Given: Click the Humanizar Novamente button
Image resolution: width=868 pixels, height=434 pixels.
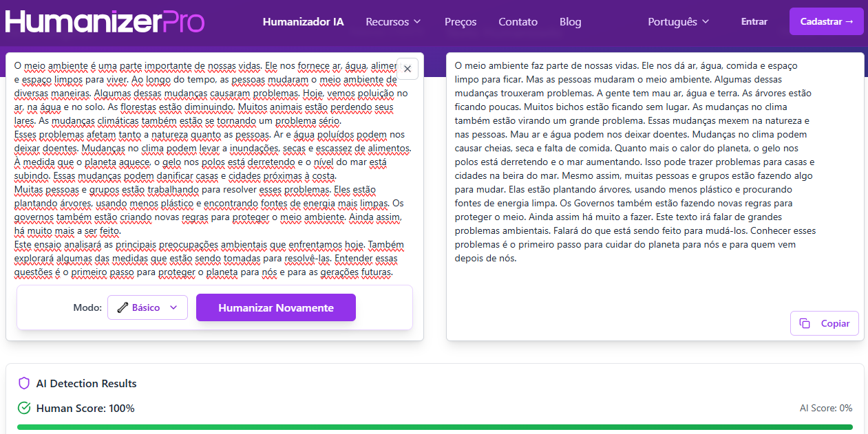Looking at the screenshot, I should point(275,307).
